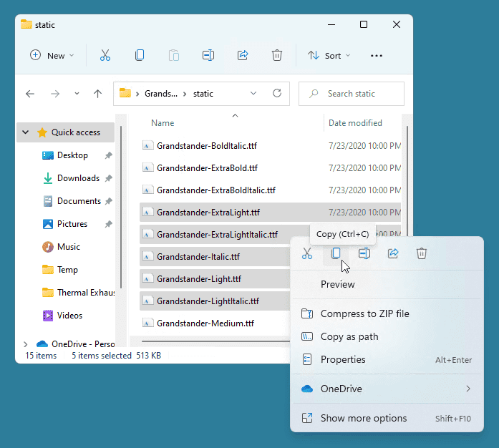Open the Temp folder in sidebar
The image size is (499, 448).
pyautogui.click(x=67, y=270)
